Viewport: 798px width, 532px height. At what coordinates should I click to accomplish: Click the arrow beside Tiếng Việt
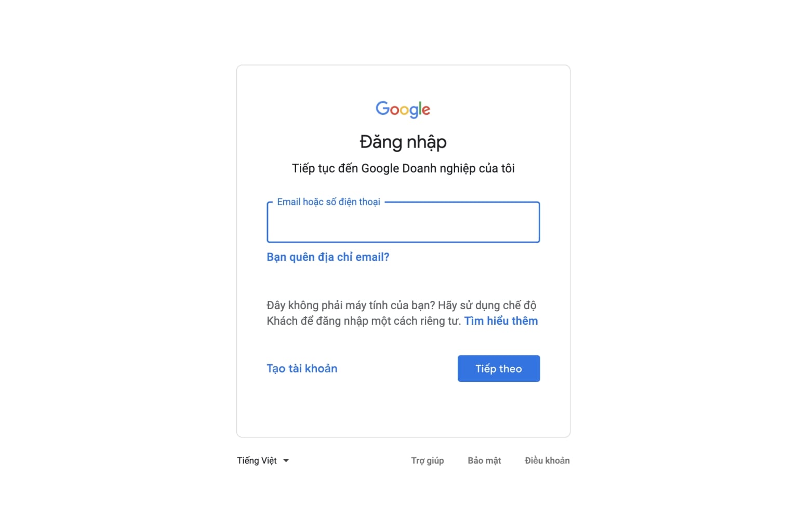(286, 461)
